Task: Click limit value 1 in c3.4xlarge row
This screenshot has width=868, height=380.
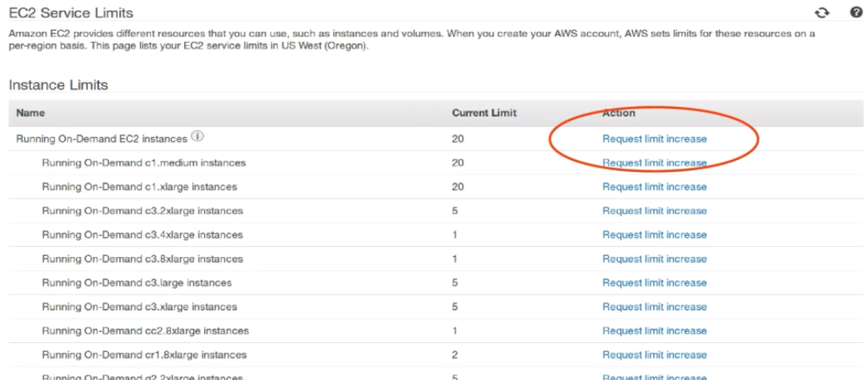Action: [455, 235]
